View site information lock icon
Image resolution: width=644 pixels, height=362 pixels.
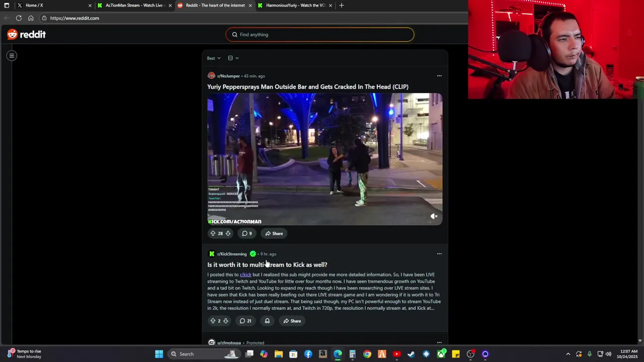[x=44, y=18]
